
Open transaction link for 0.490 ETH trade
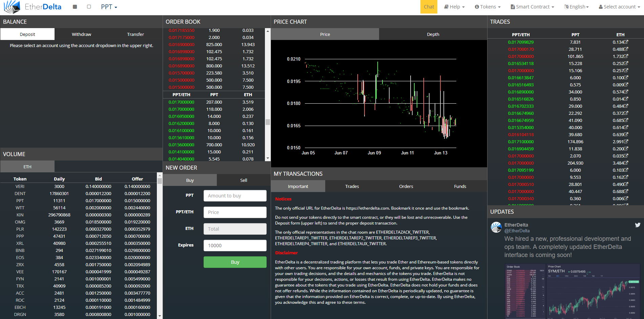click(626, 184)
